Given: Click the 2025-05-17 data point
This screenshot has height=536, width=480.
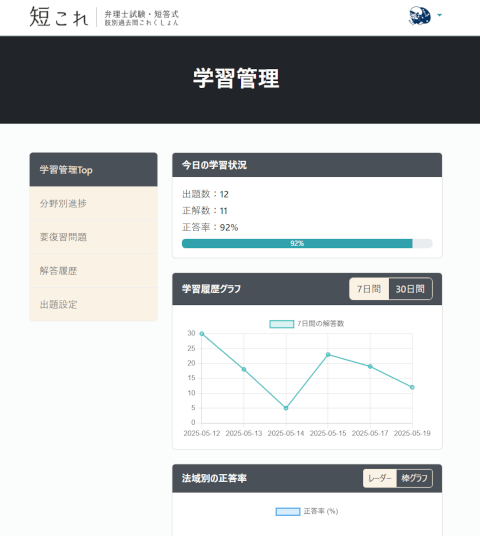Looking at the screenshot, I should 370,366.
